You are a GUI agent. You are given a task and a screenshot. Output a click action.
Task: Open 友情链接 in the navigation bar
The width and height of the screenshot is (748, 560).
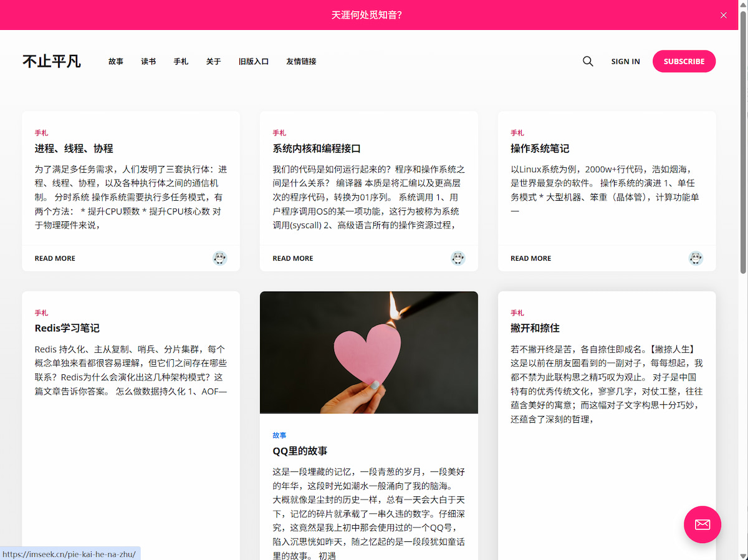[301, 62]
